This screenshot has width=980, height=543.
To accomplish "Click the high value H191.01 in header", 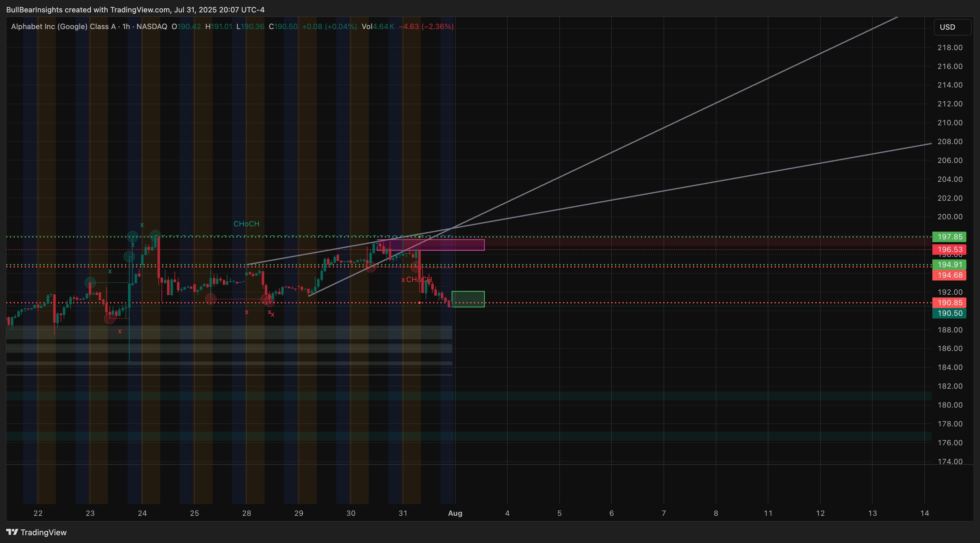I will [x=218, y=27].
